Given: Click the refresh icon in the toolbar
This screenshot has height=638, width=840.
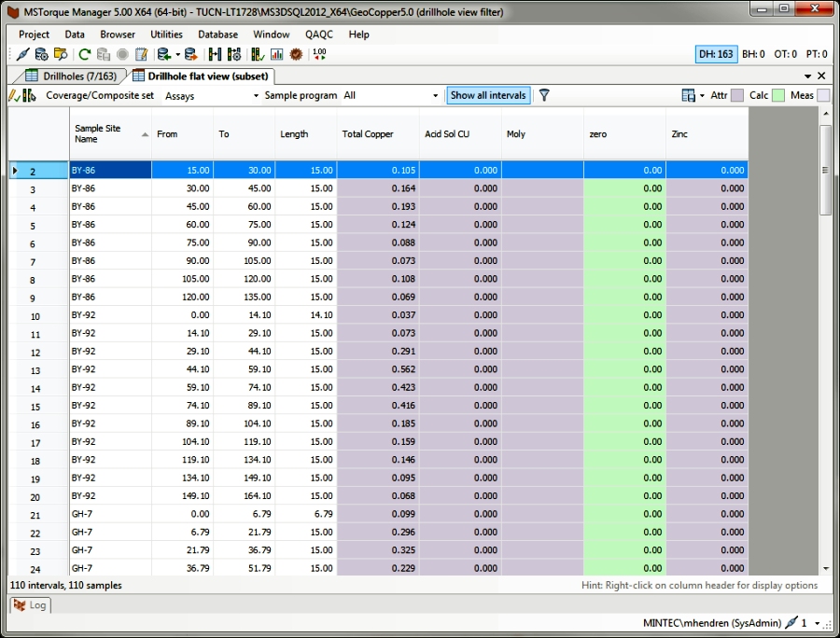Looking at the screenshot, I should pyautogui.click(x=85, y=54).
